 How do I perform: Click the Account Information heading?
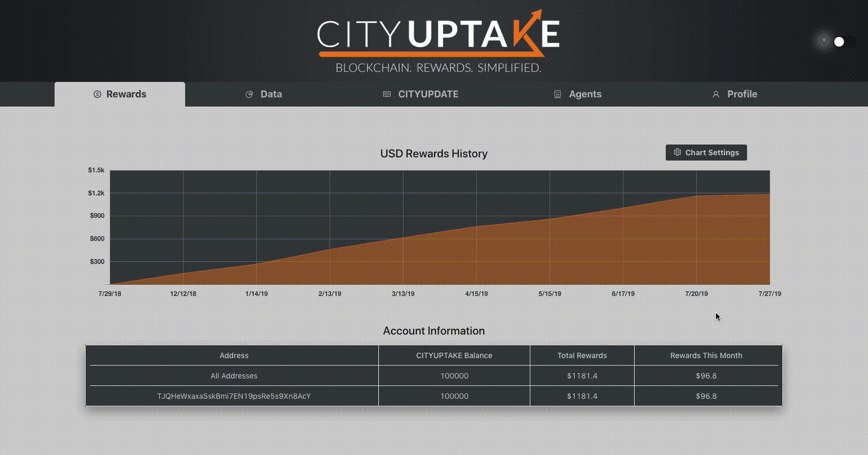click(x=434, y=331)
